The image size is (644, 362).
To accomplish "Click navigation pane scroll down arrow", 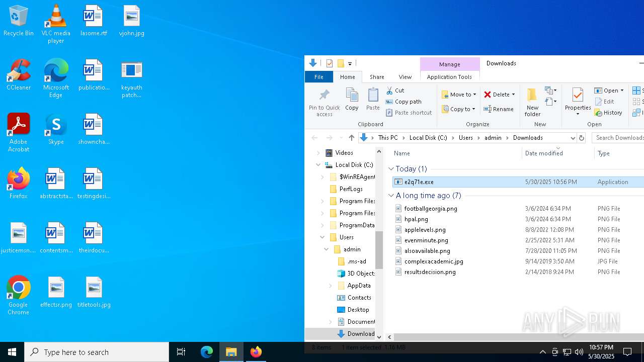I will [379, 337].
